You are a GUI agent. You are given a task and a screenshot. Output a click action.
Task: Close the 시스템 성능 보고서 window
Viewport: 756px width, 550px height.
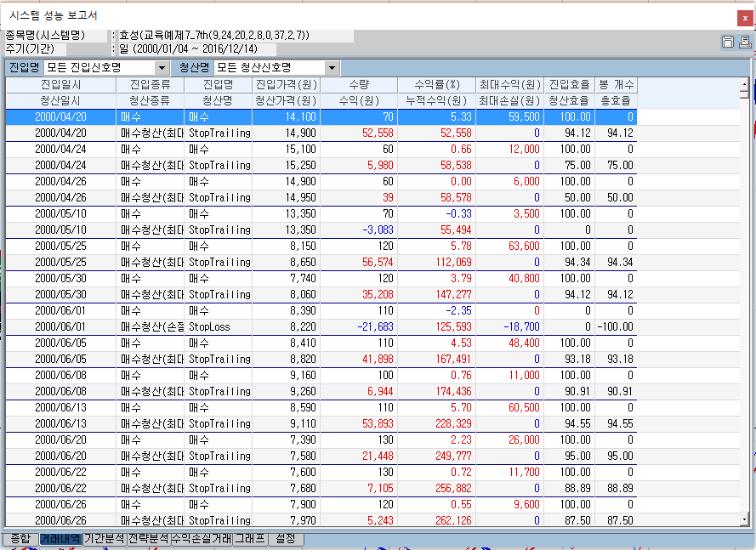[x=745, y=16]
